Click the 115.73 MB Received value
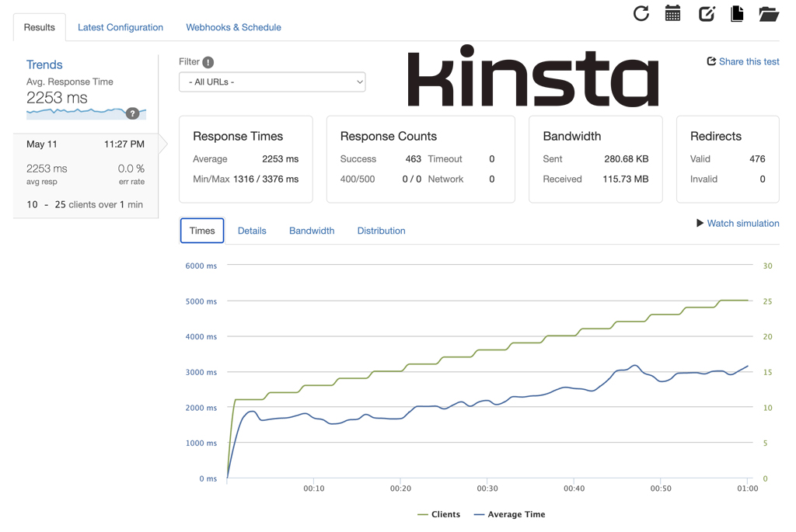The width and height of the screenshot is (796, 532). (x=626, y=179)
